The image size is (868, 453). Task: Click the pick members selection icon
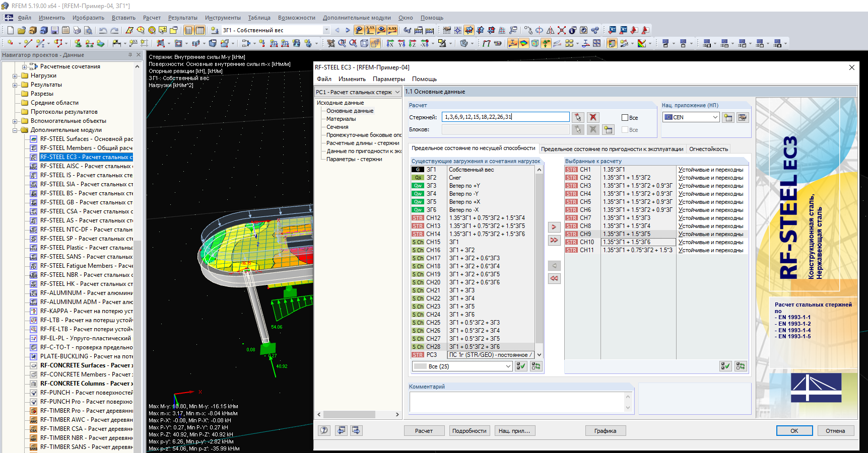(x=578, y=117)
